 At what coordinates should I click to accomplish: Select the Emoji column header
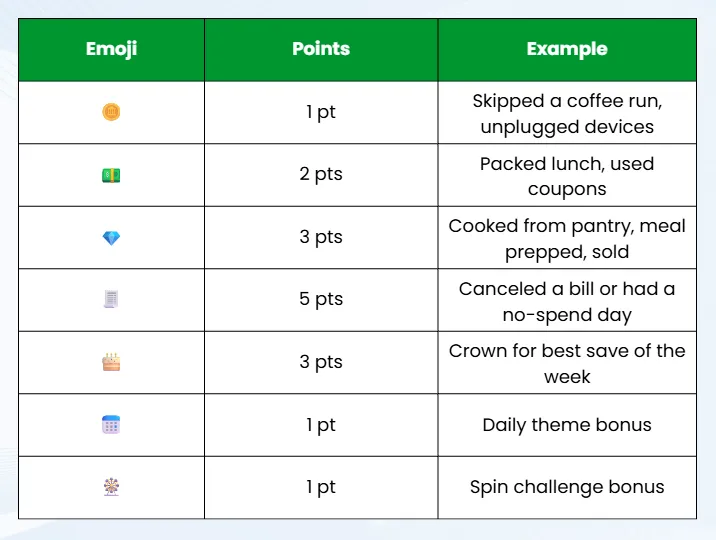click(x=111, y=50)
